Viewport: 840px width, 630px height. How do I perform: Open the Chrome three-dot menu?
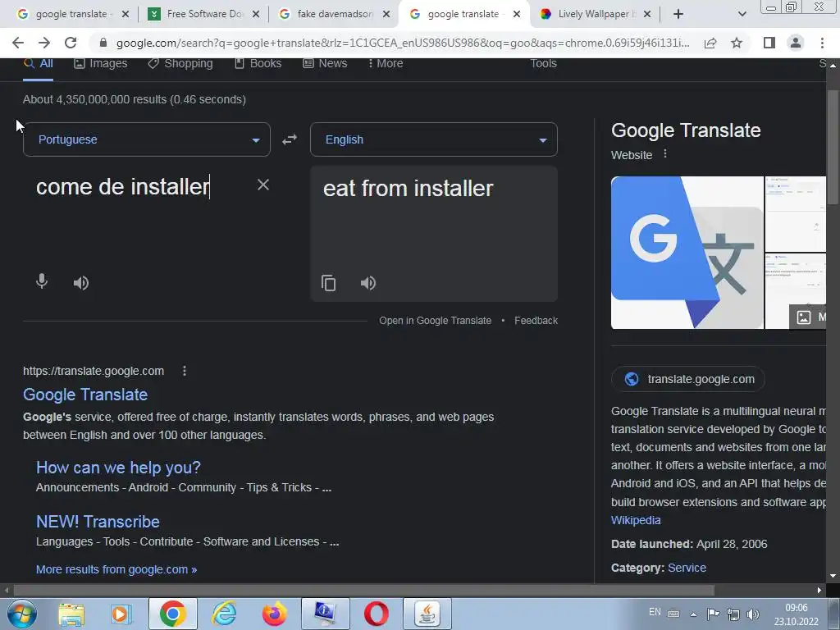point(822,43)
